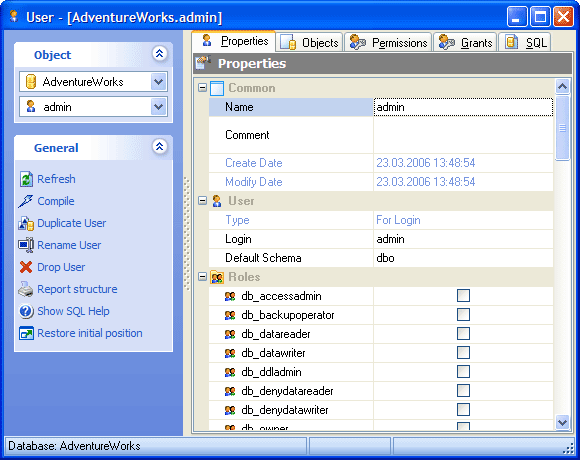This screenshot has width=580, height=460.
Task: Check the db_datawriter role checkbox
Action: click(x=463, y=353)
